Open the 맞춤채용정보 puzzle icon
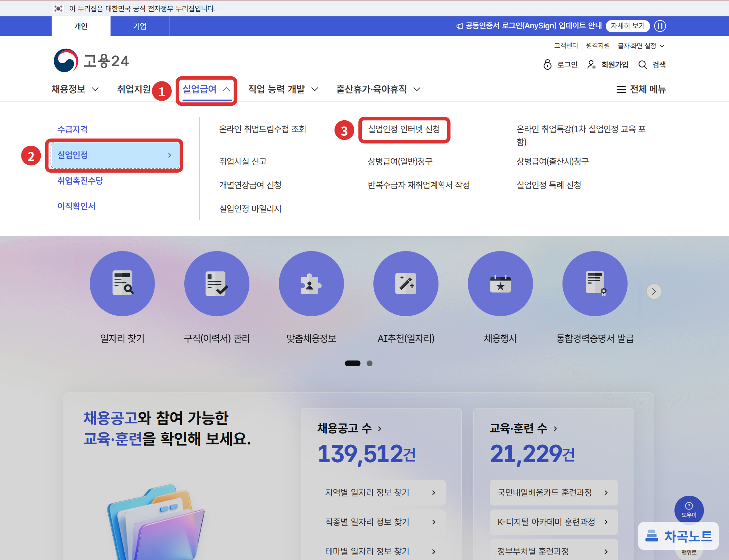 [311, 283]
